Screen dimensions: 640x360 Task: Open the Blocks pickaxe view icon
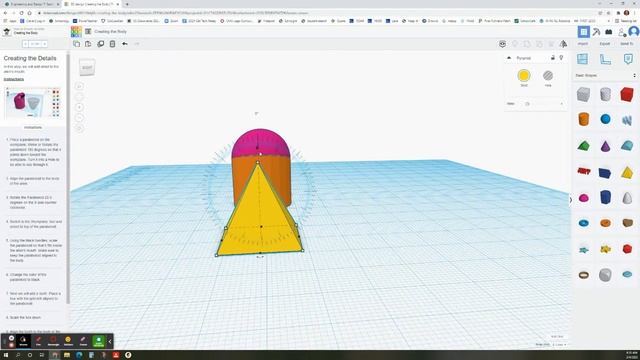596,31
